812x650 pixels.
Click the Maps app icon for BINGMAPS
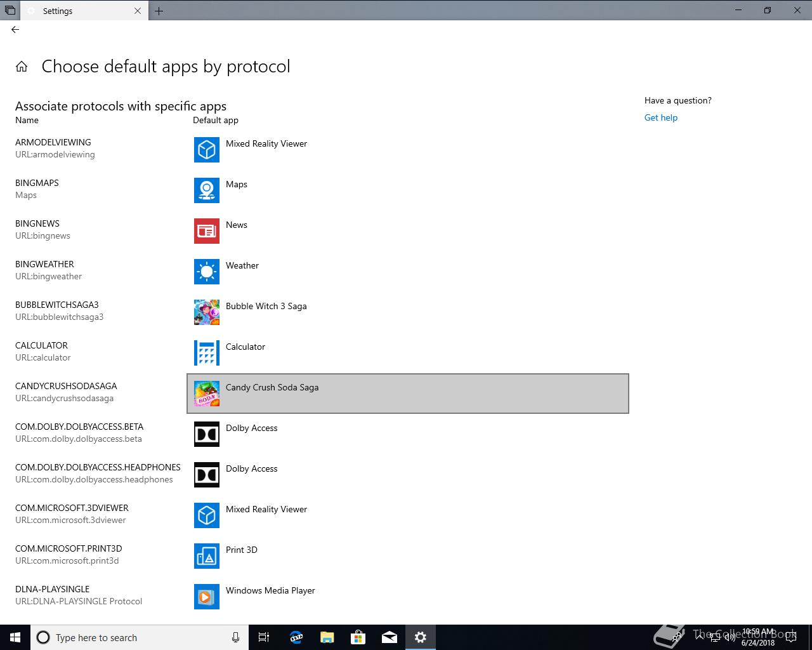(207, 190)
